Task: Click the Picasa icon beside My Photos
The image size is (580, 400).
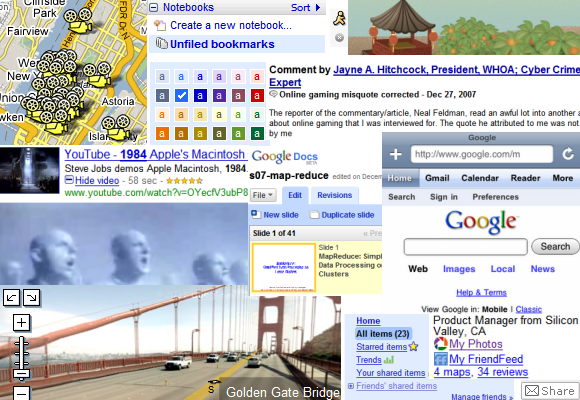Action: 441,344
